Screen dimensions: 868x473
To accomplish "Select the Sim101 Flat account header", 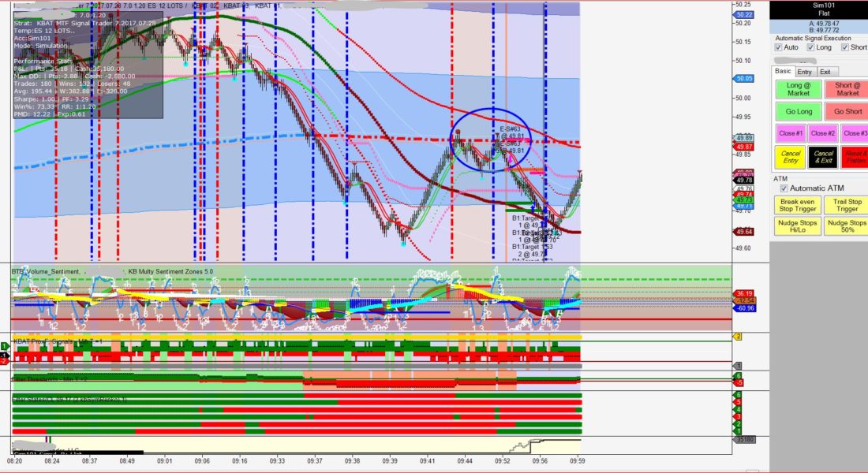I will (x=824, y=9).
